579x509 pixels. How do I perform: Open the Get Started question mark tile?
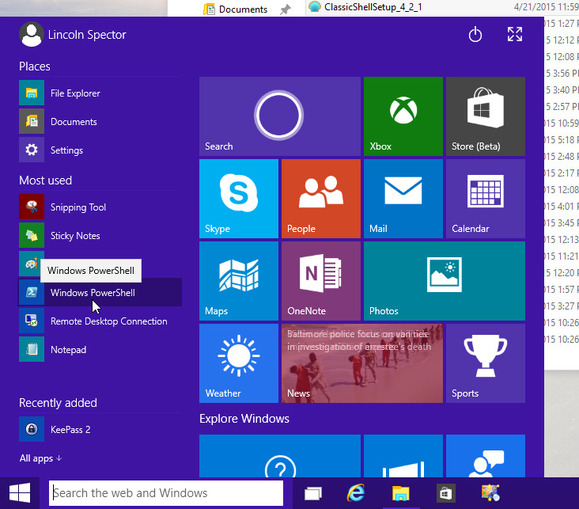coord(280,456)
